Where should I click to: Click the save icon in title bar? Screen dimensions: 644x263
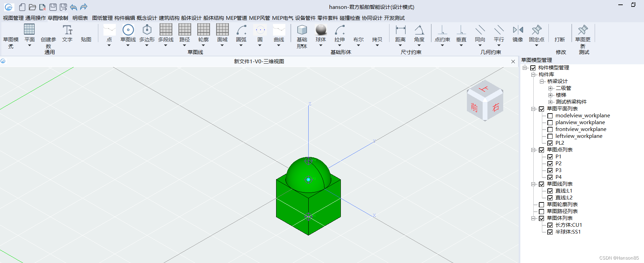pos(53,7)
